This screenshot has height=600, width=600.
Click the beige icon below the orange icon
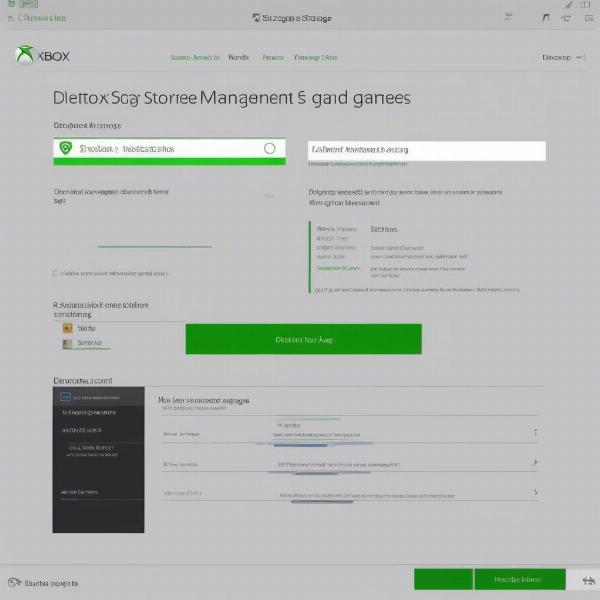(x=67, y=344)
